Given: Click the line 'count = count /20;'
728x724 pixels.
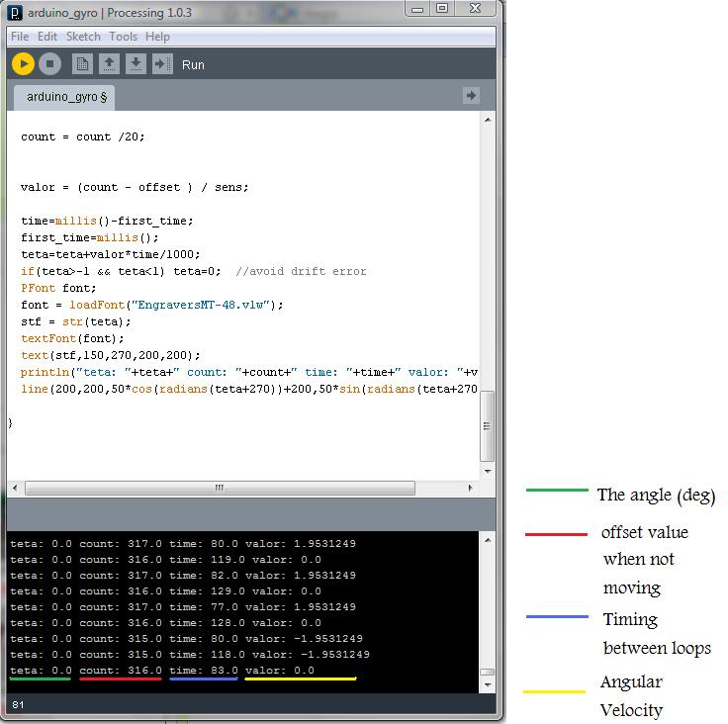Looking at the screenshot, I should (x=83, y=137).
